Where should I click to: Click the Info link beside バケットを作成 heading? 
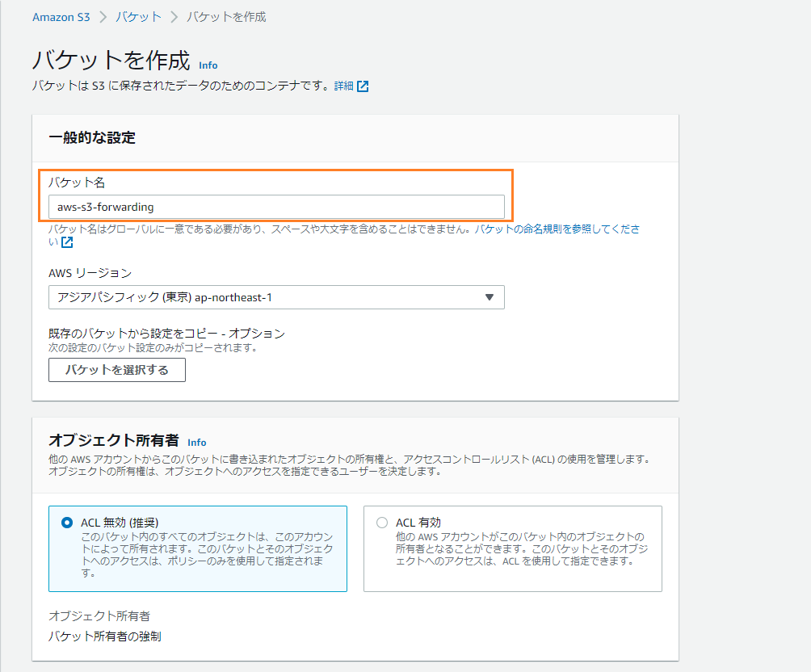208,65
